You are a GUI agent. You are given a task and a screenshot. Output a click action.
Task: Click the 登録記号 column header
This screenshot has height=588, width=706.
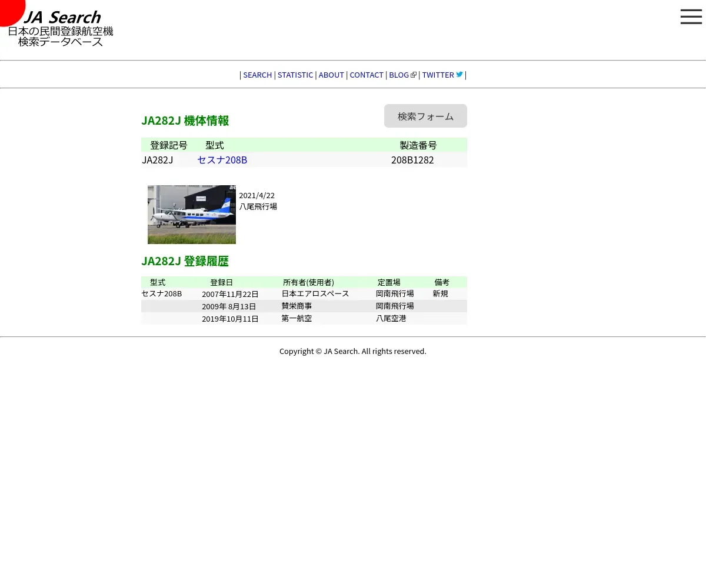169,145
